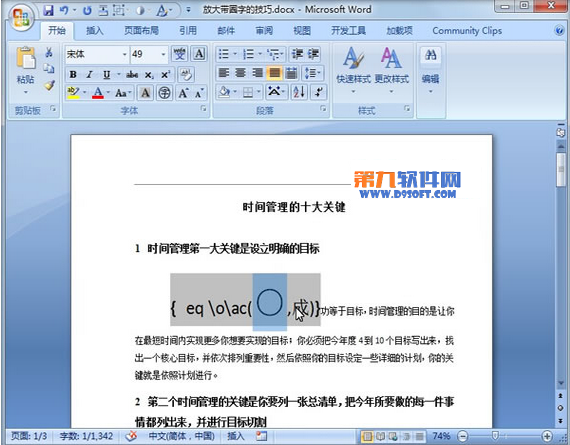Click the zoom out minus button
Screen dimensions: 570x445
[x=463, y=436]
